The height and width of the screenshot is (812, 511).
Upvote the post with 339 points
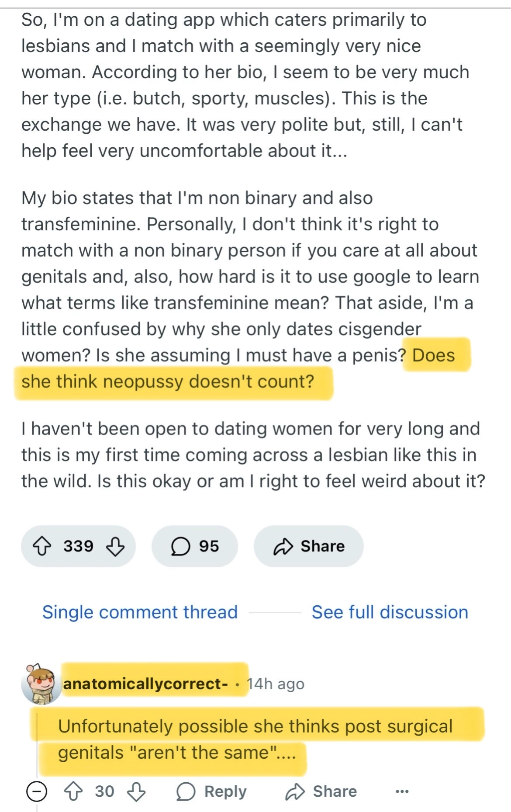coord(42,546)
